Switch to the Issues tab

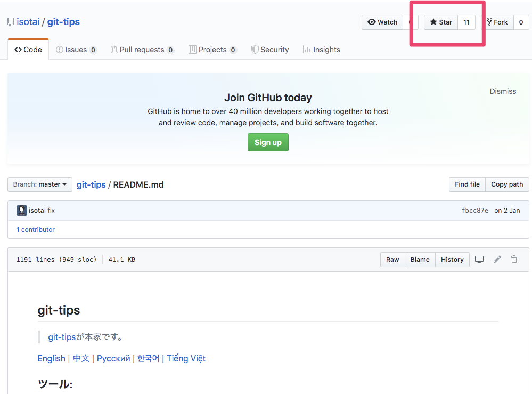point(76,50)
